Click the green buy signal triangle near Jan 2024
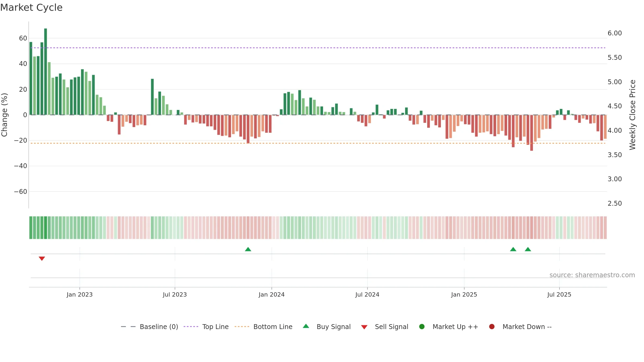The width and height of the screenshot is (644, 362). (248, 249)
